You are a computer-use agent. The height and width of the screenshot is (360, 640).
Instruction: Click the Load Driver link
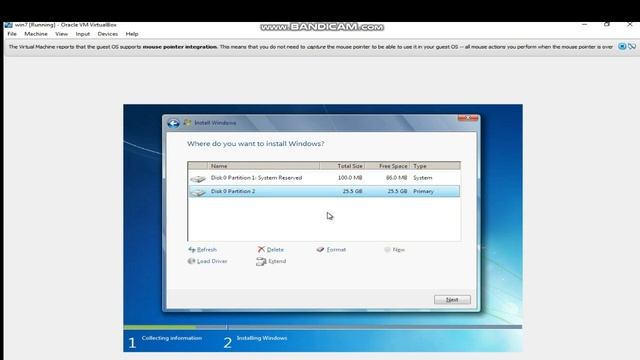[x=212, y=261]
